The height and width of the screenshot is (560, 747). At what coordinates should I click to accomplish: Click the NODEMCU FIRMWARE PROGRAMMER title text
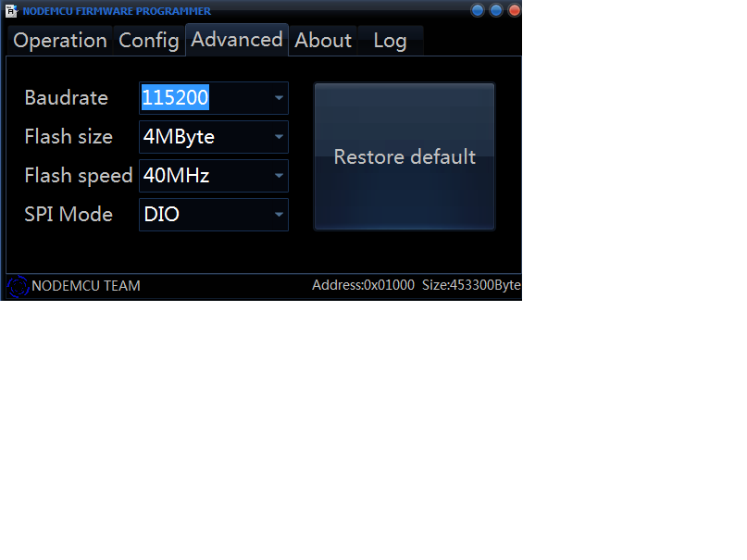(x=117, y=11)
